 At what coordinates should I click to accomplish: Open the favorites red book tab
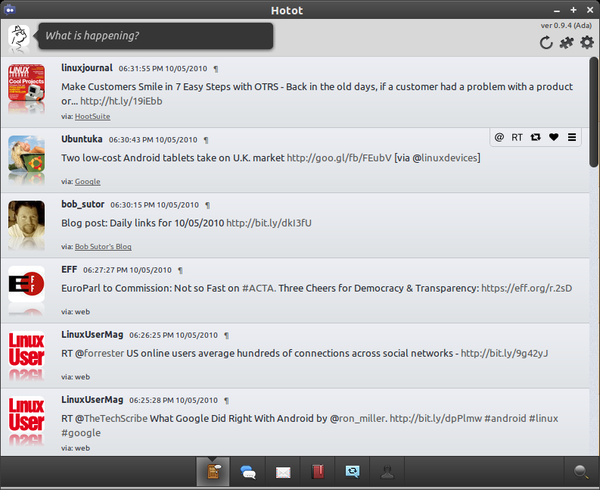318,472
